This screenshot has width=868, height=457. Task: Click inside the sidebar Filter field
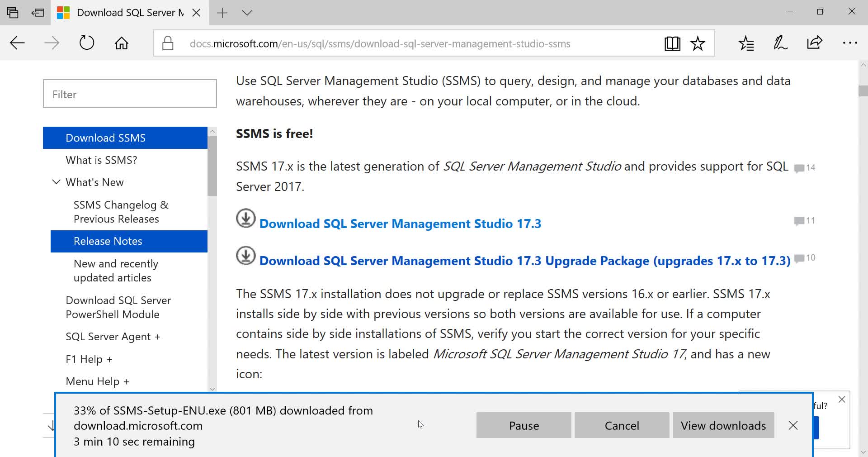(129, 94)
